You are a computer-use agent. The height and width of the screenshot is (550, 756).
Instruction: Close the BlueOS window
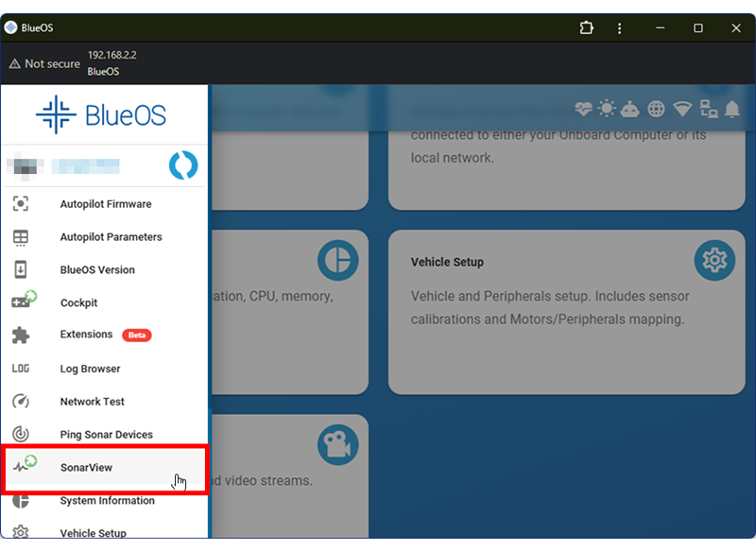736,28
